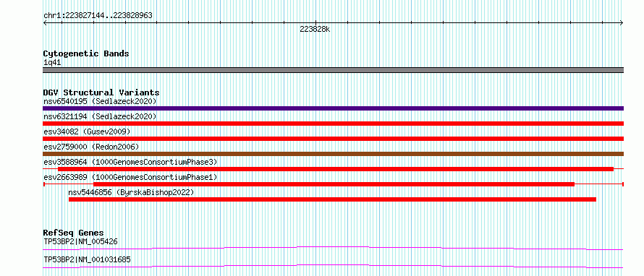This screenshot has height=276, width=644.
Task: Open TP53BP2|NM_001031685 transcript label
Action: [87, 259]
